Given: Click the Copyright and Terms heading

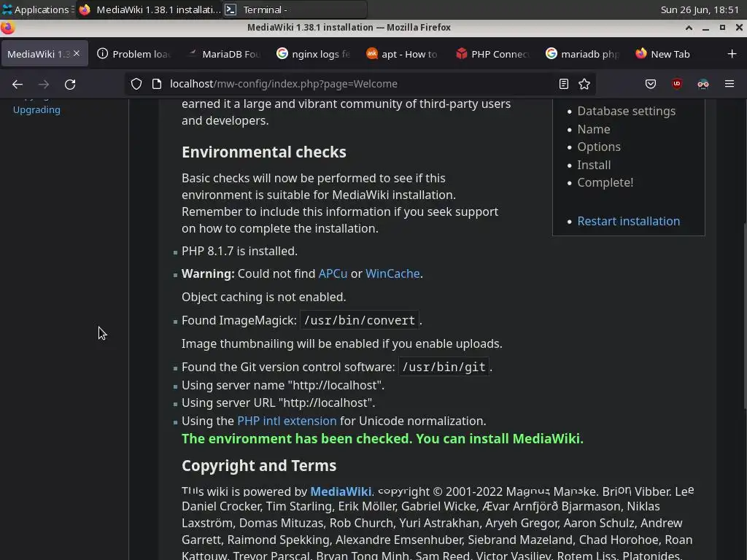Looking at the screenshot, I should pyautogui.click(x=259, y=465).
